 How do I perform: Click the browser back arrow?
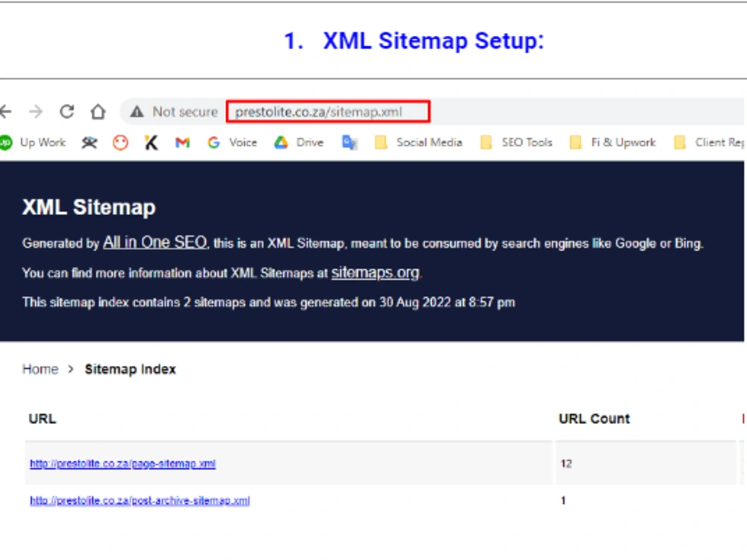6,112
